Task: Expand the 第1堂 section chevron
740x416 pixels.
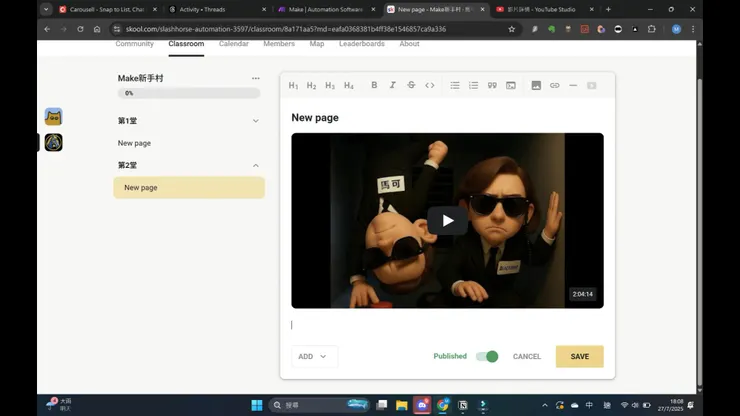Action: click(x=255, y=121)
